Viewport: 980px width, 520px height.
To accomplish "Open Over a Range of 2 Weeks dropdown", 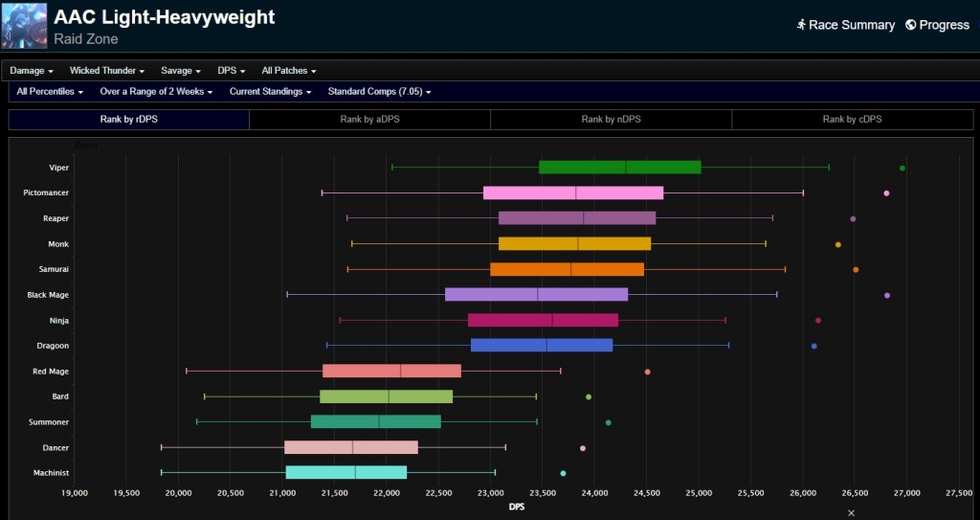I will click(157, 92).
